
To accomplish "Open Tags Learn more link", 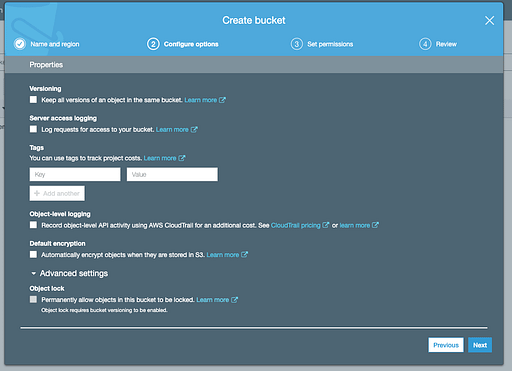I will (x=160, y=158).
